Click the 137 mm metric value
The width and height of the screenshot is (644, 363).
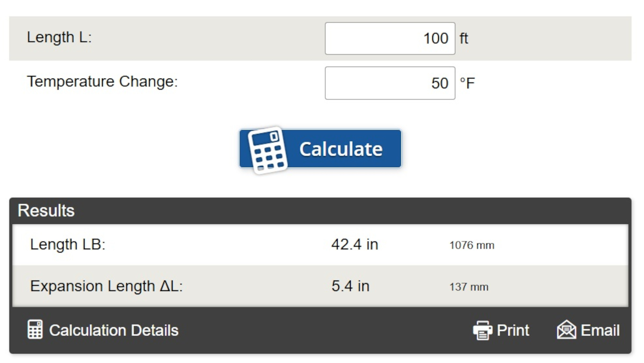coord(468,287)
